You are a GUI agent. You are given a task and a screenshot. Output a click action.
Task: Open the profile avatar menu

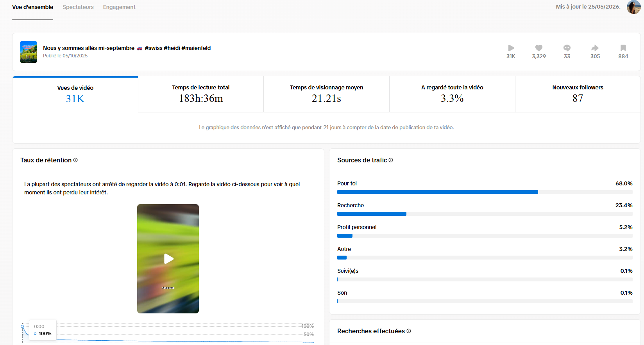pos(633,7)
